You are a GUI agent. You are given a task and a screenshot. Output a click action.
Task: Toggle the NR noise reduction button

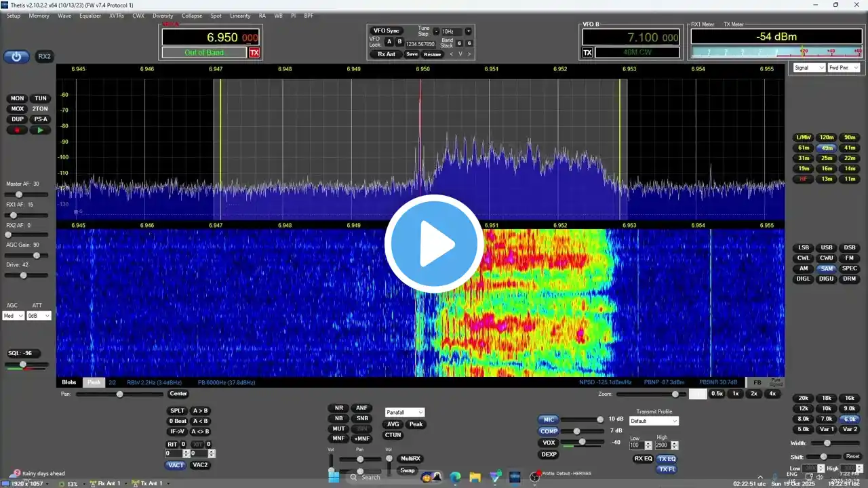pos(338,408)
